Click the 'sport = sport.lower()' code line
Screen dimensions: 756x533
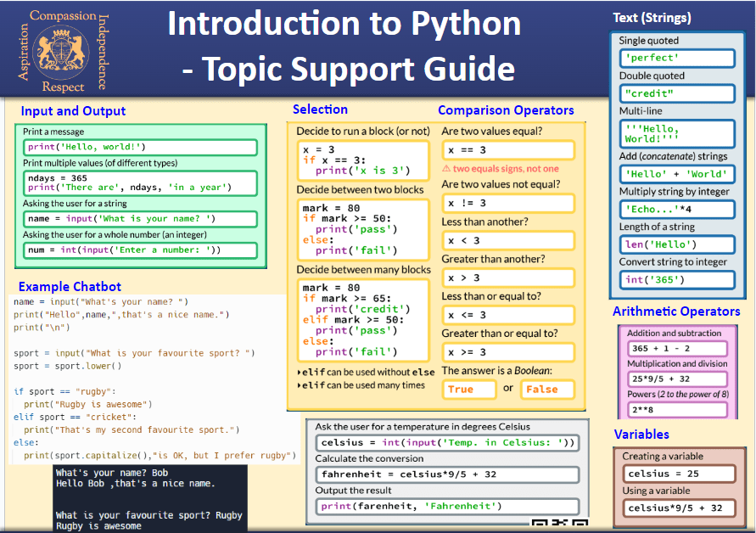pyautogui.click(x=68, y=366)
